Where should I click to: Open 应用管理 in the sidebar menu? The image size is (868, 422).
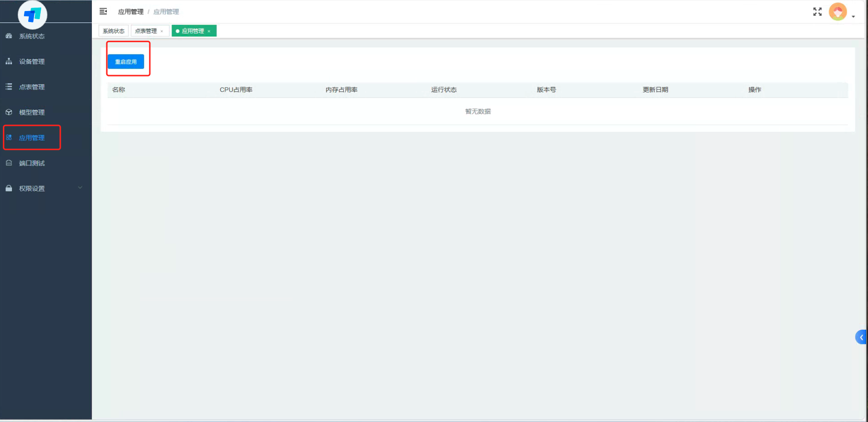coord(32,138)
